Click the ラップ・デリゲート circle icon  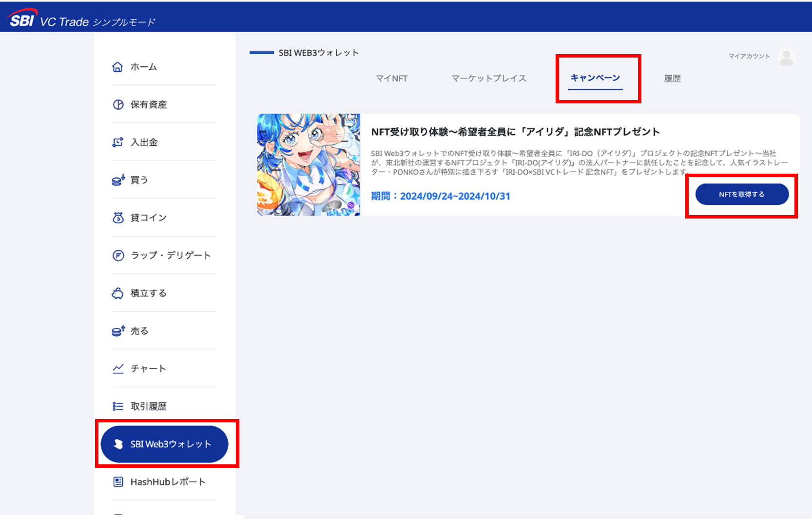pyautogui.click(x=118, y=255)
